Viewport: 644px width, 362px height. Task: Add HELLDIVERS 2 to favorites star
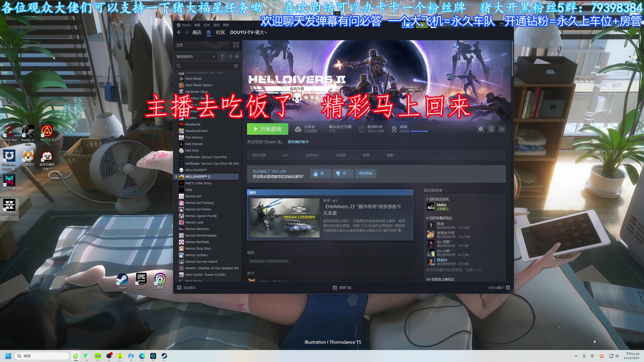[502, 129]
